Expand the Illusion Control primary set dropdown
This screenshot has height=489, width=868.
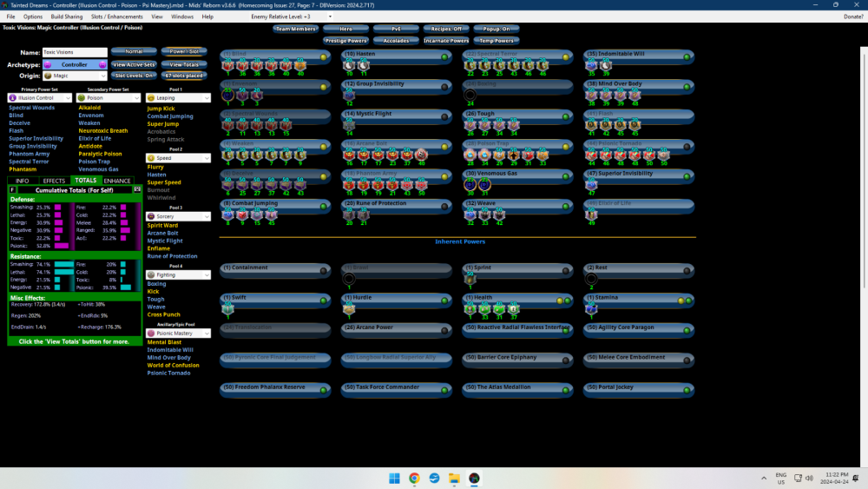click(x=40, y=98)
